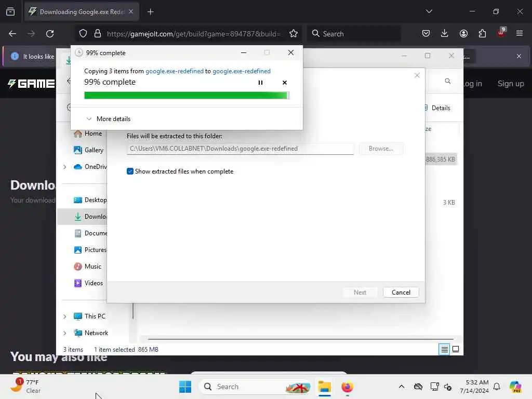This screenshot has height=399, width=532.
Task: Dismiss the Firefox notification bar
Action: [519, 56]
